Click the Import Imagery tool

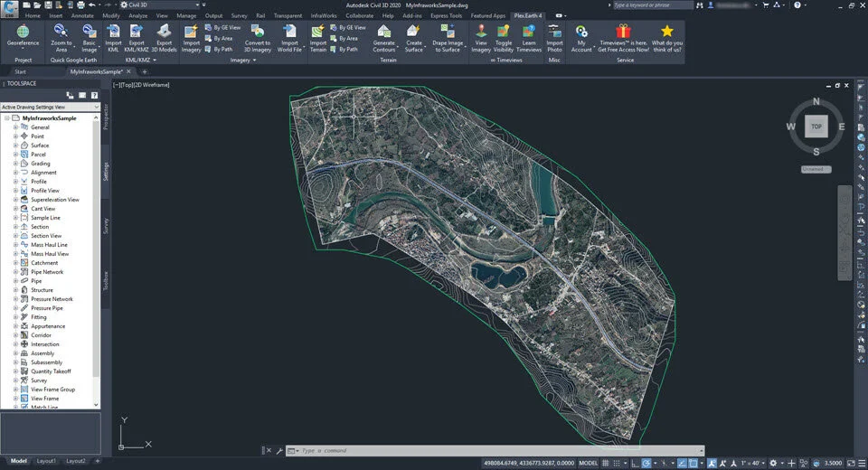pyautogui.click(x=191, y=37)
